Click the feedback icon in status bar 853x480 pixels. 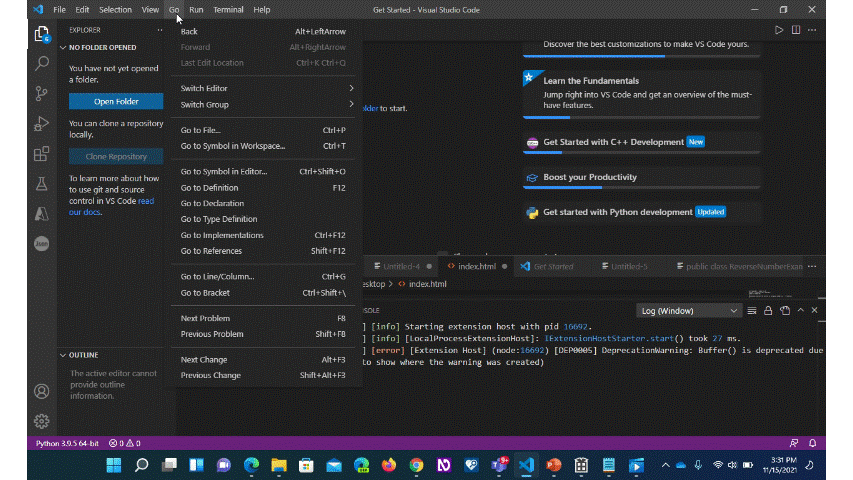click(794, 443)
